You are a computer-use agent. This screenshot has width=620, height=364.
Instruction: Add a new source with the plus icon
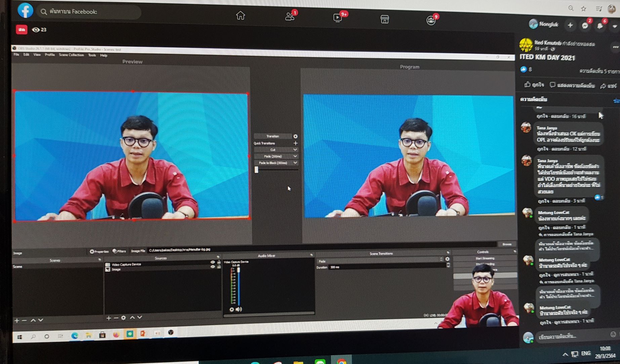coord(109,318)
